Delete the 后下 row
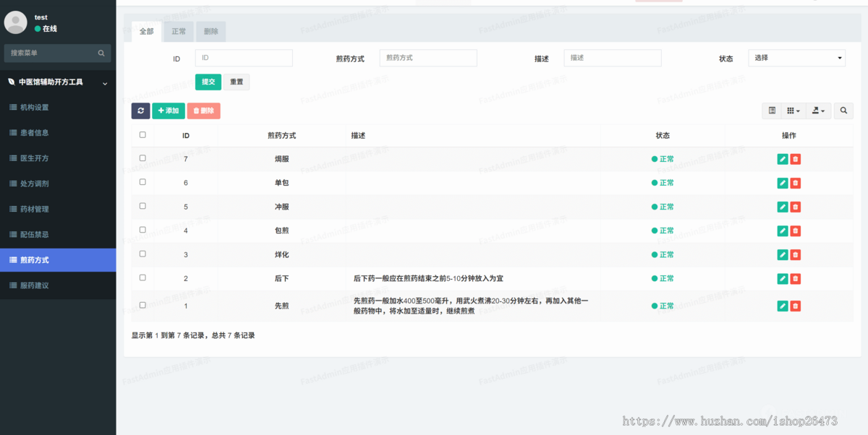The image size is (868, 435). [x=796, y=278]
